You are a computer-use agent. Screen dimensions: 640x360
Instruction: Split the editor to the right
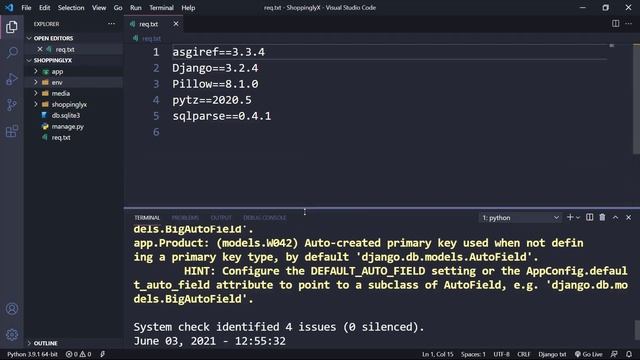pos(616,24)
